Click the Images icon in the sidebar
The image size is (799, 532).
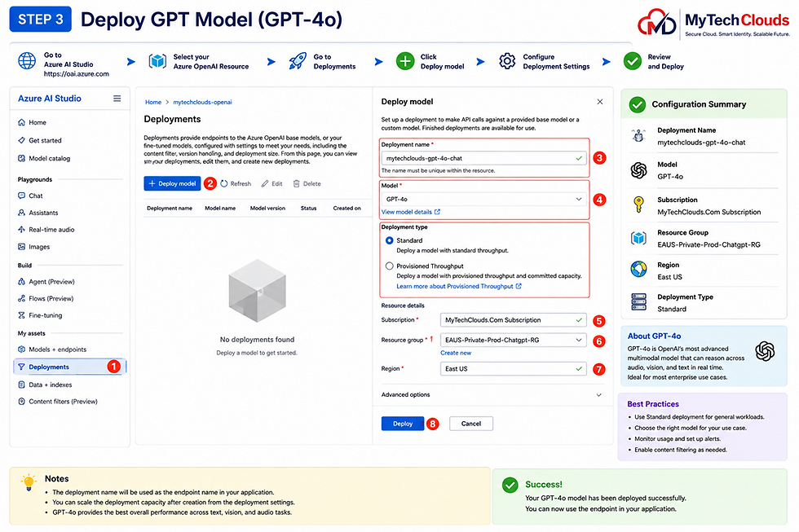pyautogui.click(x=21, y=247)
